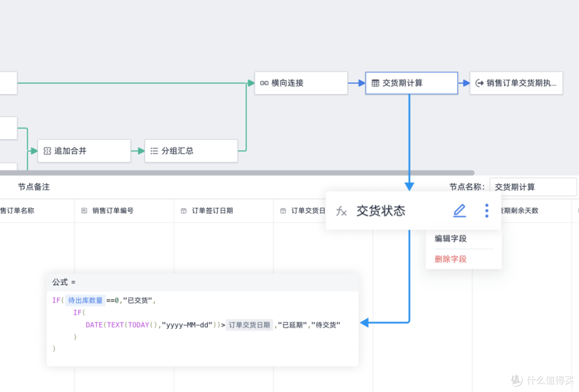This screenshot has height=392, width=579.
Task: Click the 待出库数量 field tag in formula
Action: [x=85, y=300]
